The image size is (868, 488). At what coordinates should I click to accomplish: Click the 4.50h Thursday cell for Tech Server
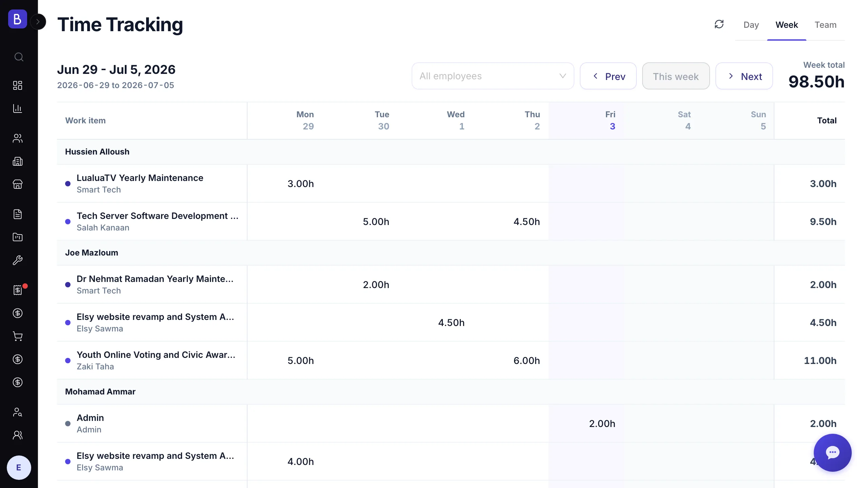pos(526,222)
